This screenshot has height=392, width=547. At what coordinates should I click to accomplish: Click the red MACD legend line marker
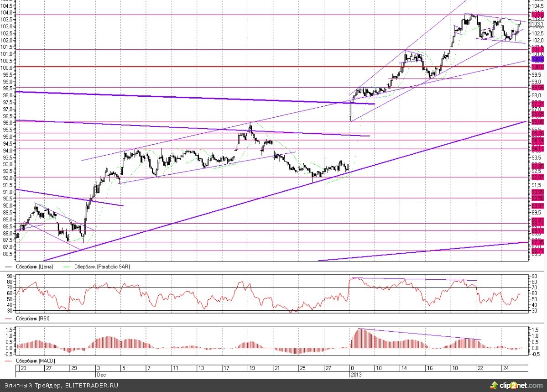[x=9, y=361]
